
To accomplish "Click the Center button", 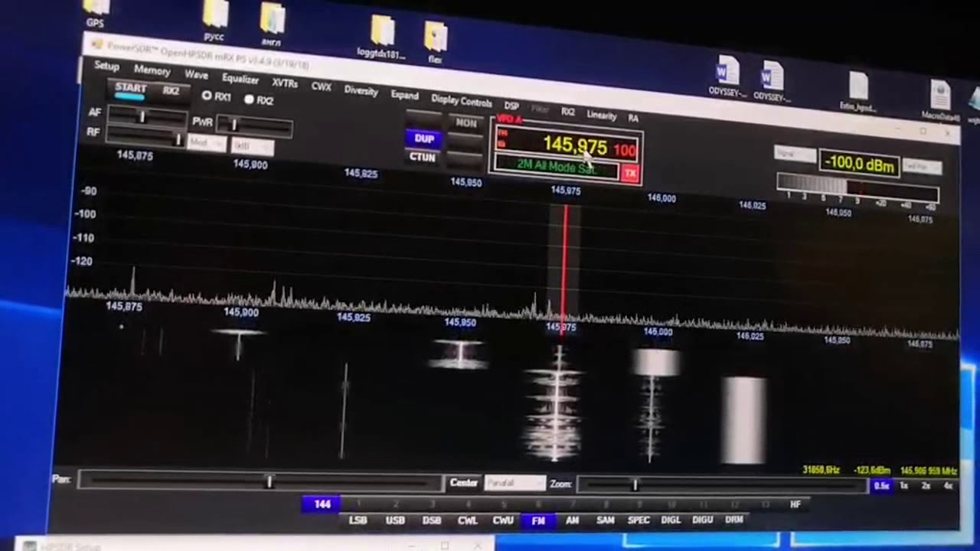I will 463,482.
